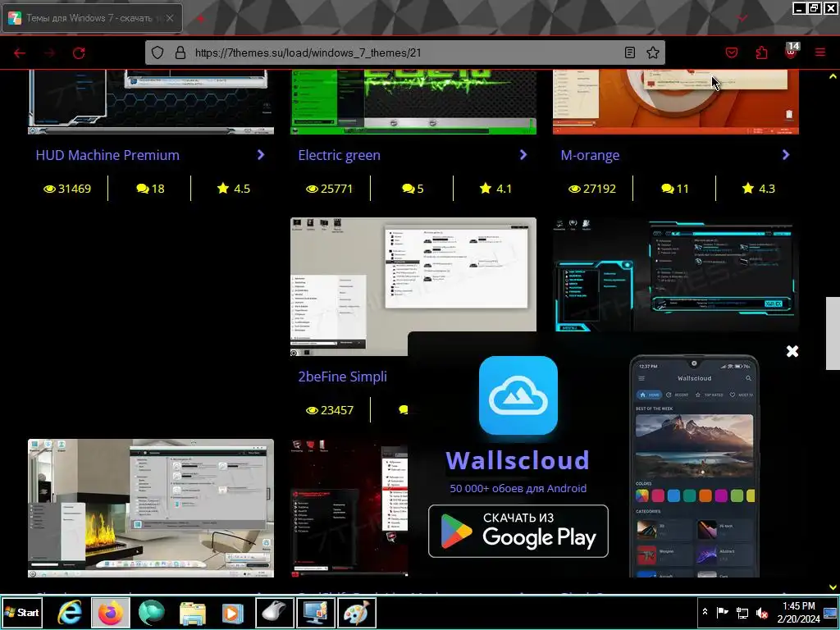This screenshot has width=840, height=630.
Task: Open the Paint palette taskbar icon
Action: tap(356, 613)
